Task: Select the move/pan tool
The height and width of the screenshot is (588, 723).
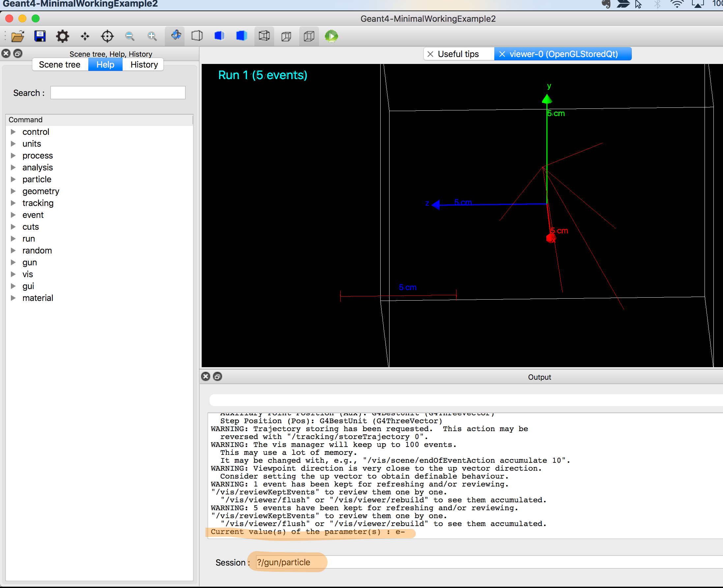Action: (x=85, y=36)
